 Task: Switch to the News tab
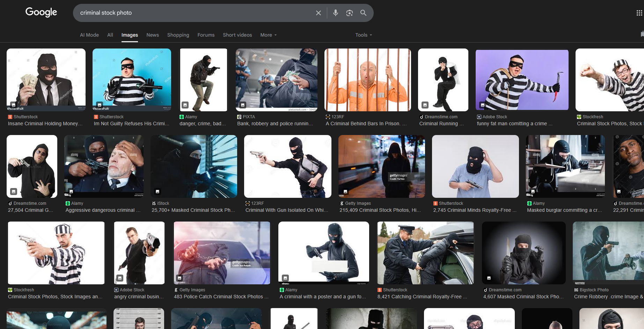coord(153,35)
